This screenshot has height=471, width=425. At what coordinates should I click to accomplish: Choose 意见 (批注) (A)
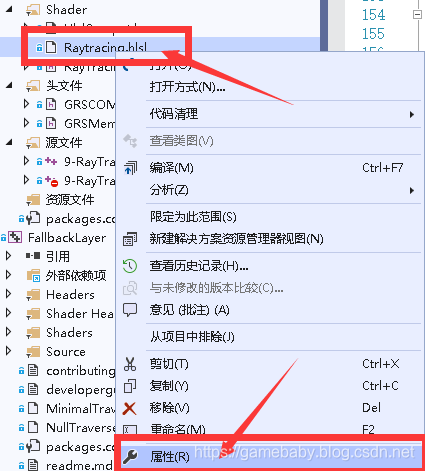189,310
